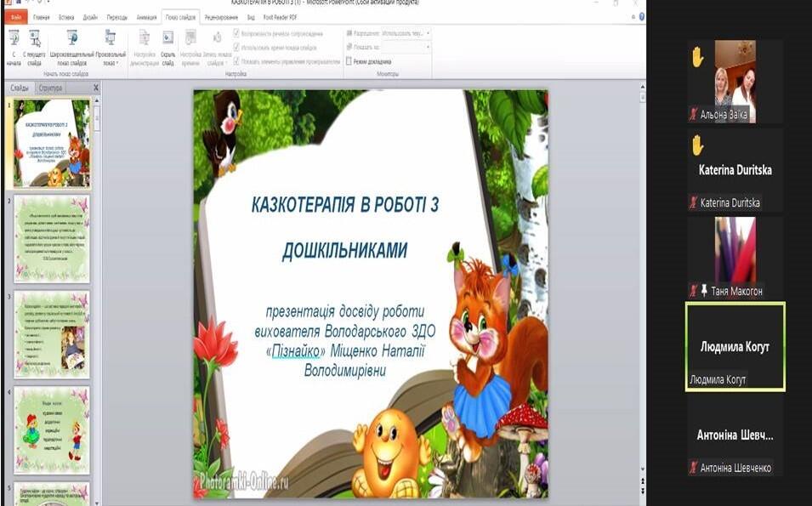Select slide 3 thumbnail
Viewport: 812px width, 506px height.
pos(52,334)
